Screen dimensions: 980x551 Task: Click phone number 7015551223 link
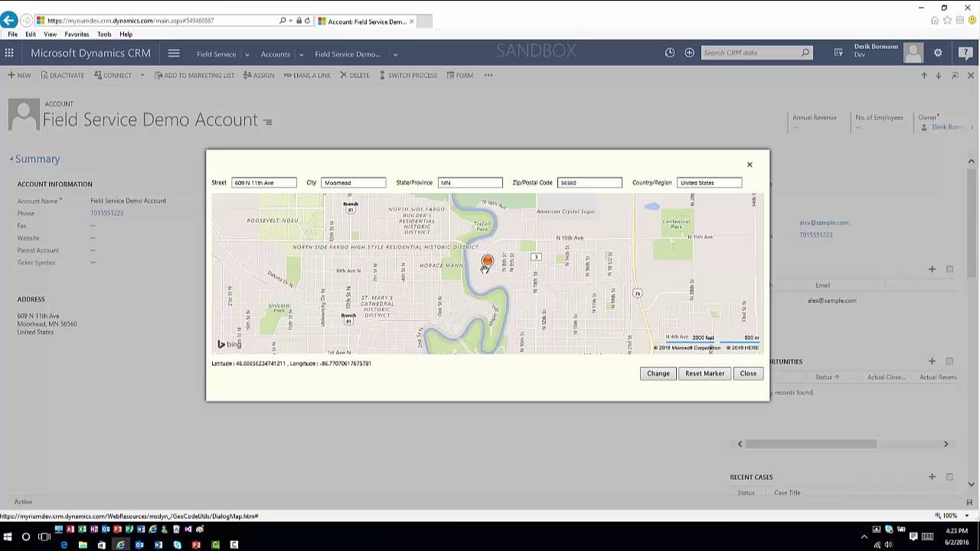coord(106,214)
